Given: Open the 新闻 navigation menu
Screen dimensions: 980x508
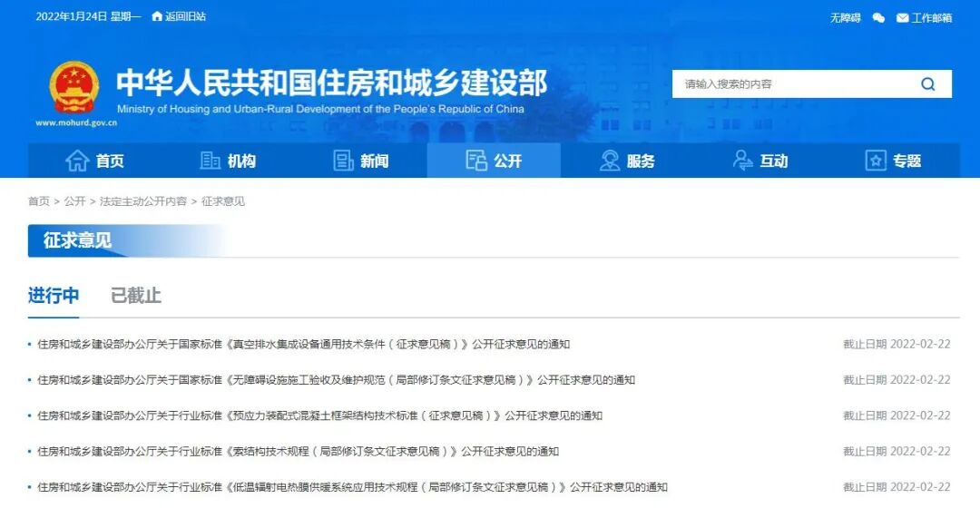Looking at the screenshot, I should click(360, 161).
